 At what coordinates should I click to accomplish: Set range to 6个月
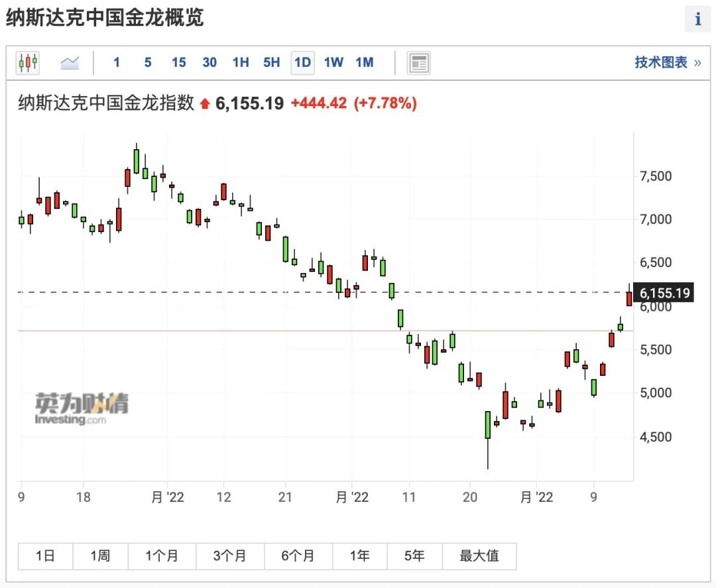(298, 556)
